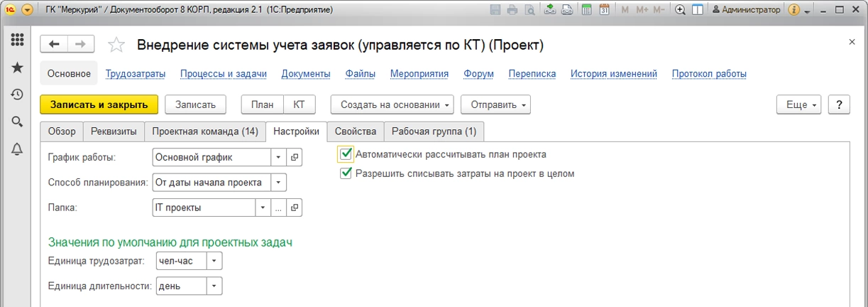
Task: Open the calculator icon in title bar
Action: tap(586, 10)
